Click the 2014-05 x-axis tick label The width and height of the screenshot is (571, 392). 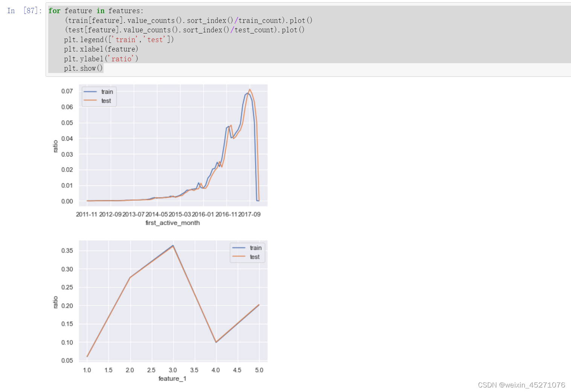(x=157, y=214)
